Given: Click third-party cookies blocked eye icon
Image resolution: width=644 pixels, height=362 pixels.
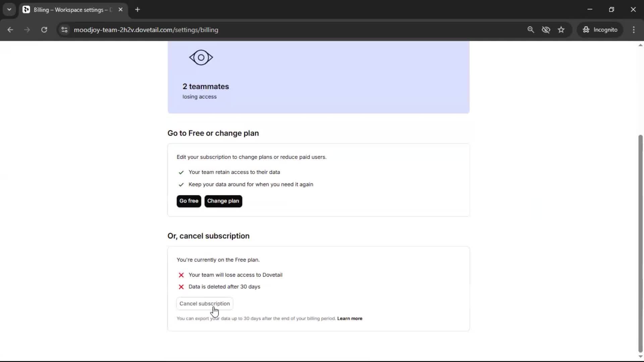Looking at the screenshot, I should [x=546, y=30].
